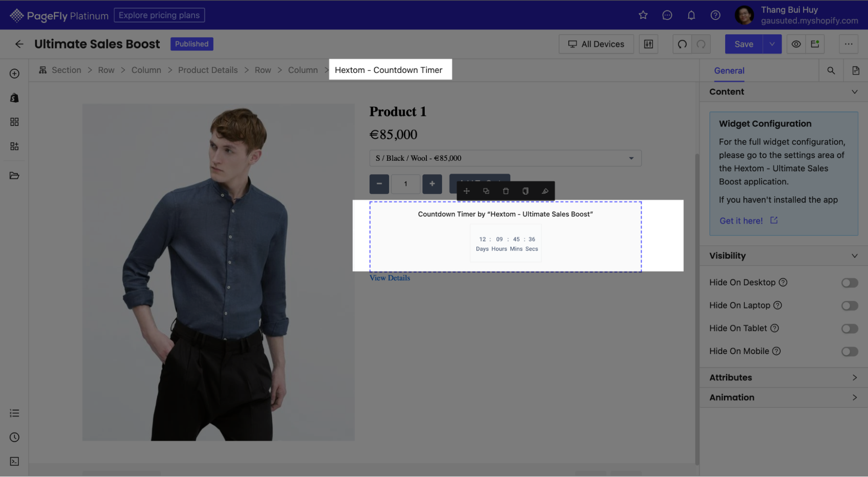The height and width of the screenshot is (477, 868).
Task: Click Hide On Desktop help tooltip icon
Action: [783, 282]
